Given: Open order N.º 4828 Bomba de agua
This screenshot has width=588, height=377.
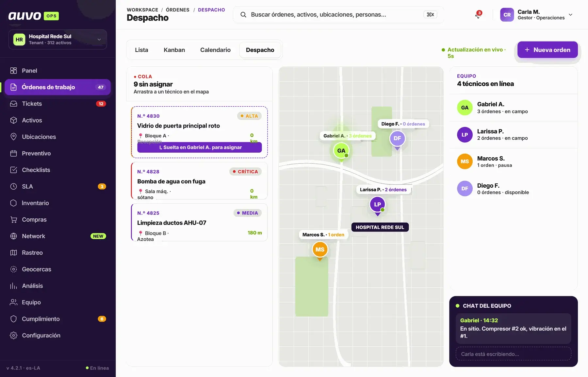Looking at the screenshot, I should pyautogui.click(x=199, y=181).
